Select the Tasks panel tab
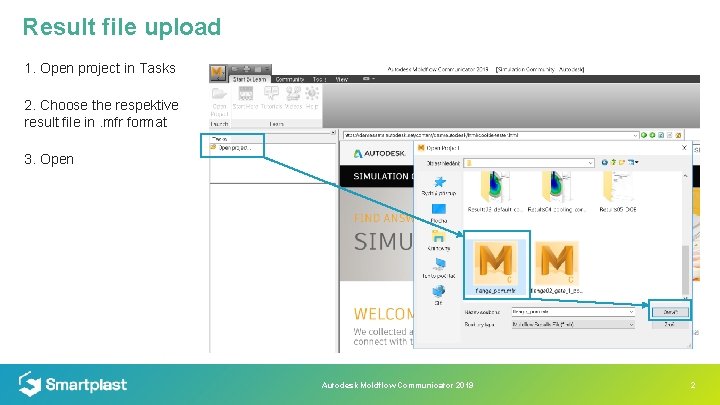Screen dimensions: 720x405 click(219, 139)
